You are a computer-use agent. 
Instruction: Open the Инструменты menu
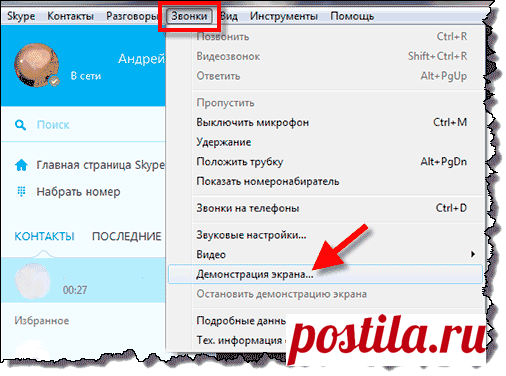[x=284, y=16]
